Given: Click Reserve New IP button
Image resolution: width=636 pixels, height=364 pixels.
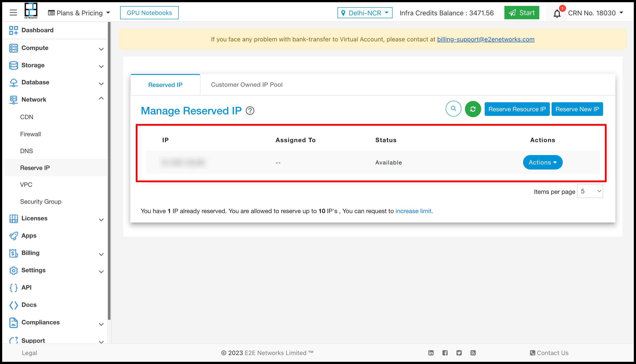Looking at the screenshot, I should point(577,109).
